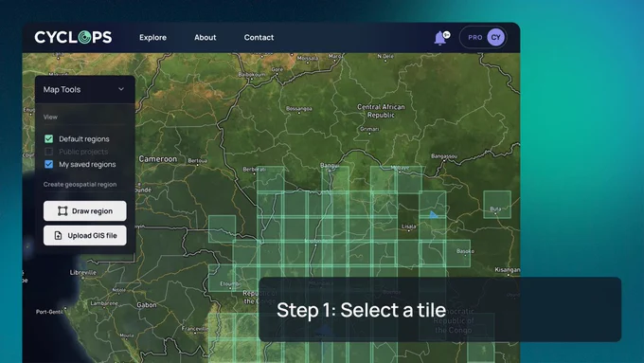Viewport: 644px width, 363px height.
Task: Click the 'Lambarene' city label
Action: [x=104, y=303]
